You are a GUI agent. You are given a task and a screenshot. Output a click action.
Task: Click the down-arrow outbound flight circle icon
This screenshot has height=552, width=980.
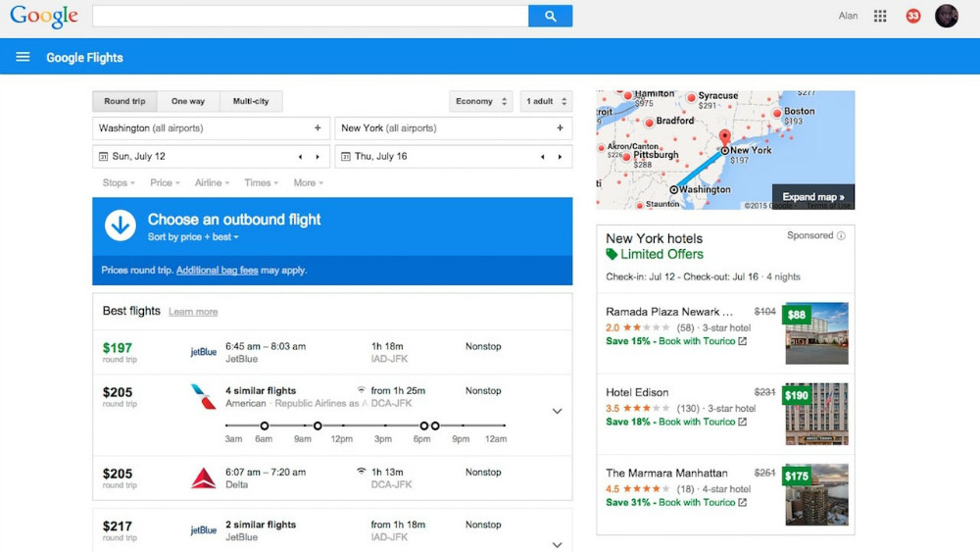120,226
